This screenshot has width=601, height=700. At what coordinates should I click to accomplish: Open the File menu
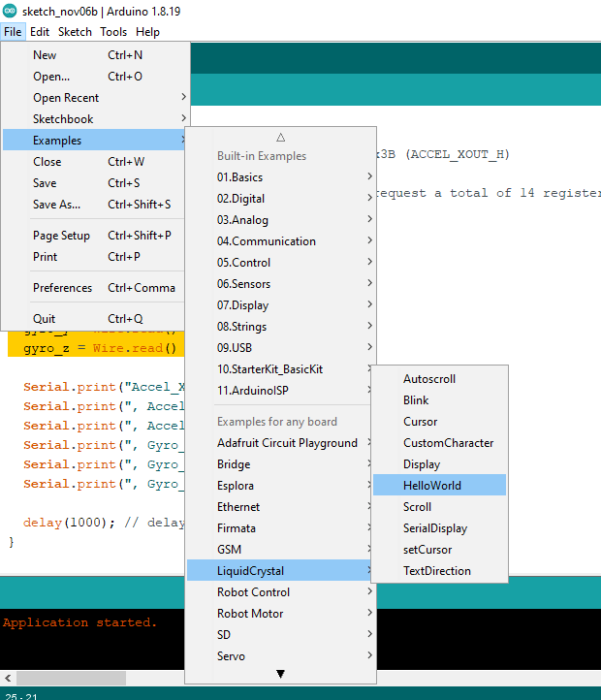(x=13, y=32)
